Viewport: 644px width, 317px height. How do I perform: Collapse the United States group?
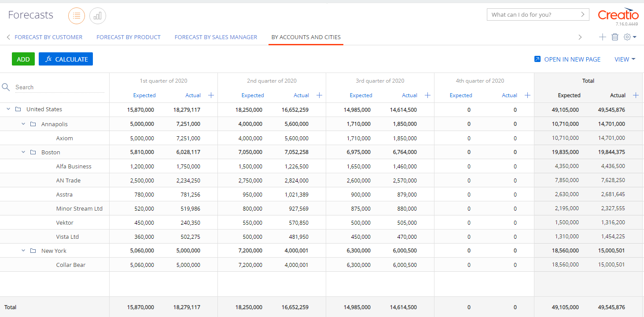pyautogui.click(x=8, y=109)
